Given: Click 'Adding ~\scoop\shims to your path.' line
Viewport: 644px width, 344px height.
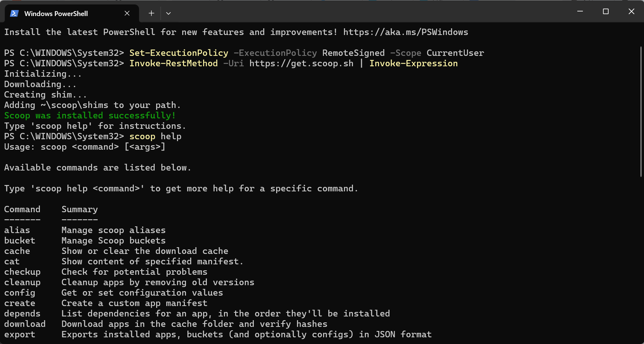Looking at the screenshot, I should pyautogui.click(x=92, y=105).
